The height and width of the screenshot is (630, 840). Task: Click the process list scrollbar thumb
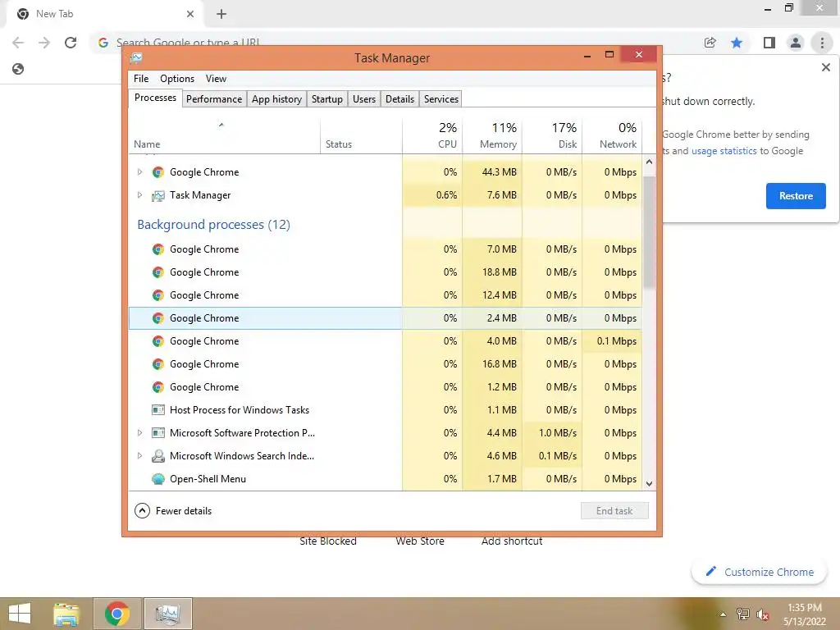[x=650, y=231]
